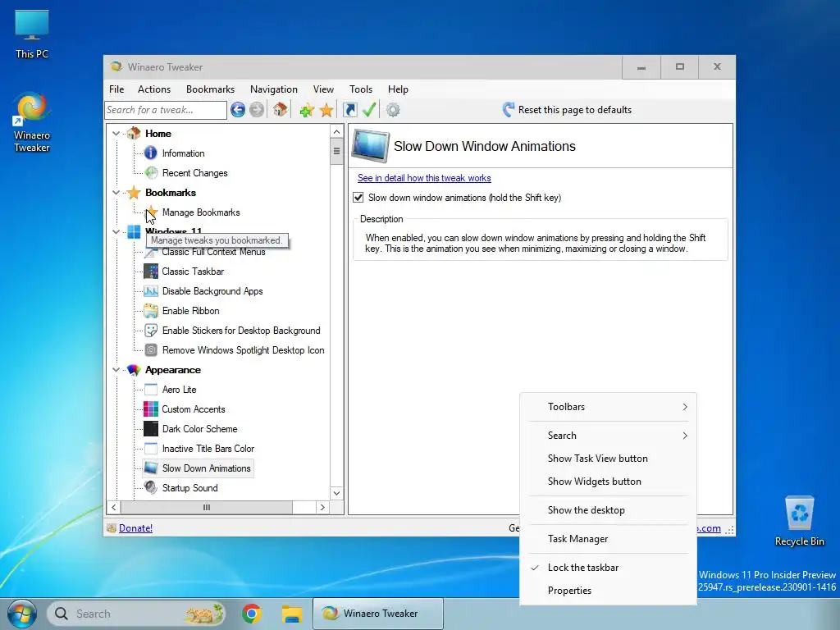The height and width of the screenshot is (630, 840).
Task: Uncheck Slow down window animations checkbox
Action: tap(358, 198)
